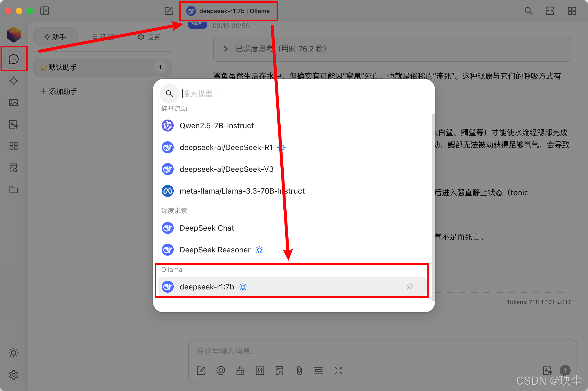The width and height of the screenshot is (588, 391).
Task: Open the agents star icon in sidebar
Action: pos(14,81)
